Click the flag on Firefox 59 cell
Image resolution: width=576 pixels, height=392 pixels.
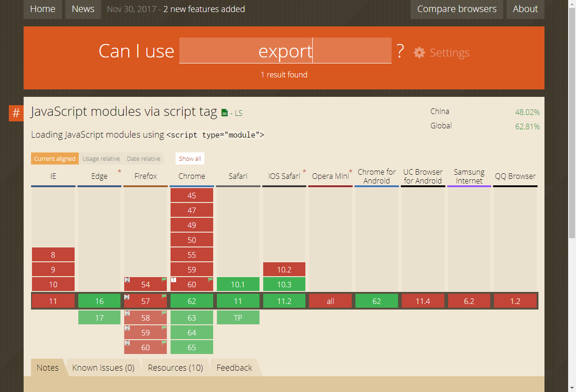pos(164,328)
